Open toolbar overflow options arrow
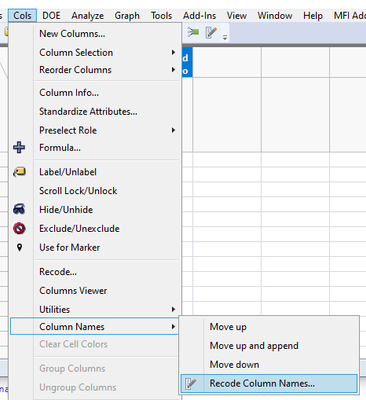This screenshot has height=400, width=366. (225, 37)
